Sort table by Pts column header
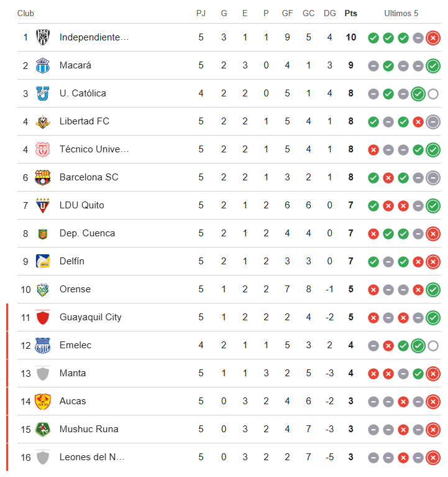The image size is (448, 477). (351, 13)
